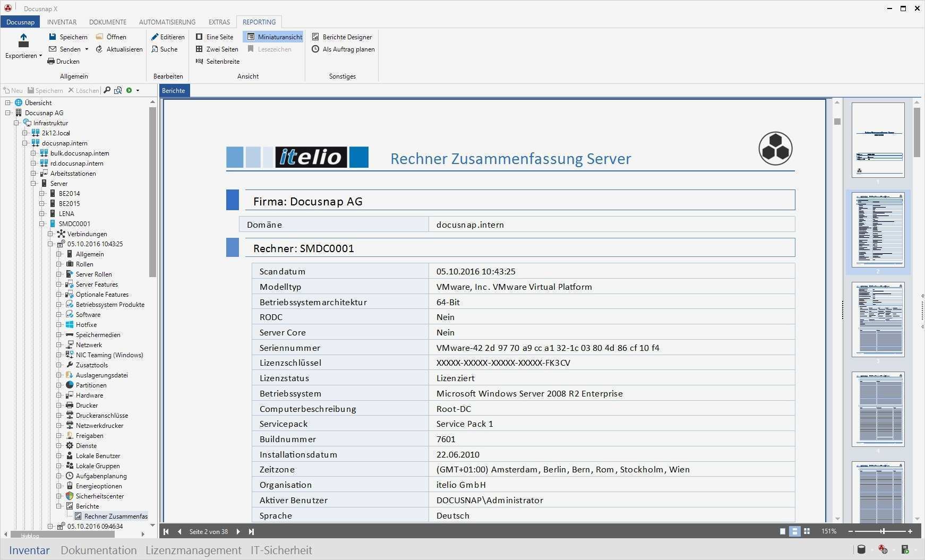
Task: Jump to last page in footer
Action: point(251,531)
